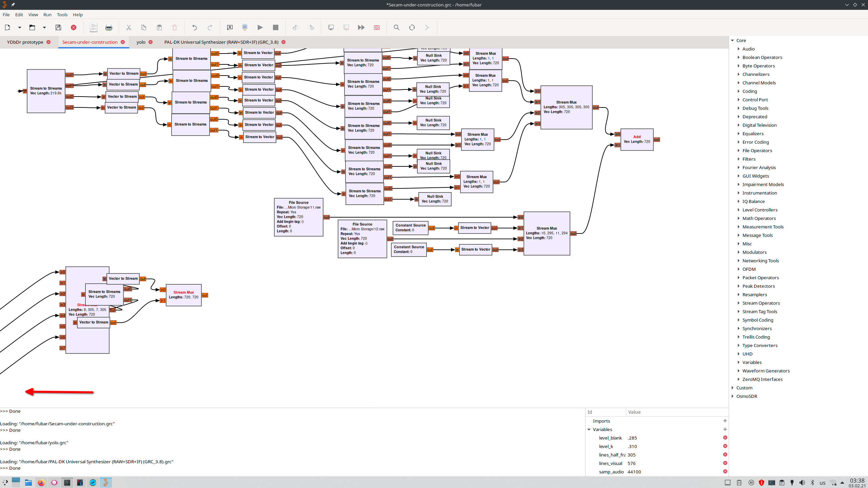The height and width of the screenshot is (488, 868).
Task: Find blocks with the search icon
Action: click(396, 27)
